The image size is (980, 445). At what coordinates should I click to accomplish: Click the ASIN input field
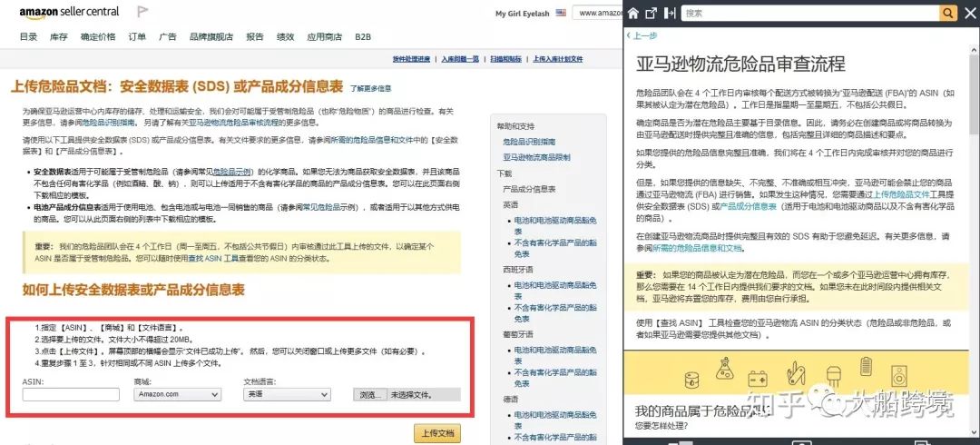71,394
